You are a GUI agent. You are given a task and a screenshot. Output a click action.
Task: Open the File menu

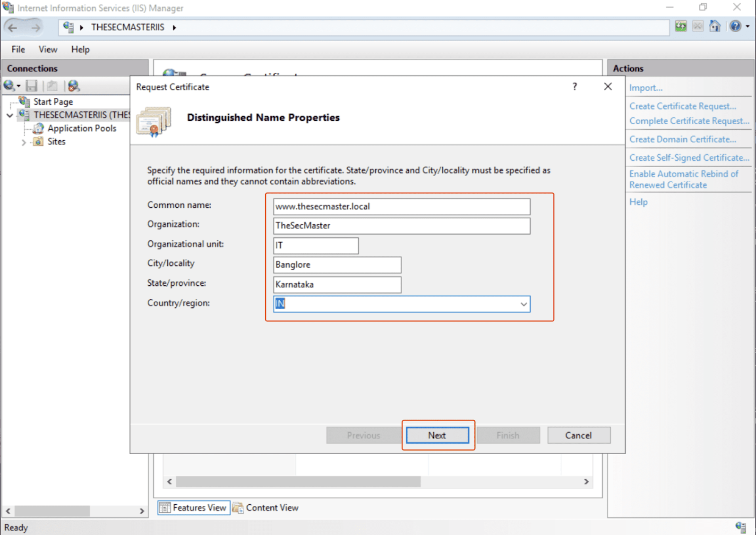pyautogui.click(x=18, y=50)
